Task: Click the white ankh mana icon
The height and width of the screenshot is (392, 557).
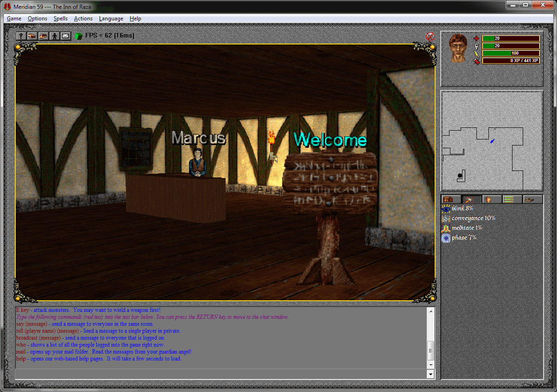Action: pos(476,46)
